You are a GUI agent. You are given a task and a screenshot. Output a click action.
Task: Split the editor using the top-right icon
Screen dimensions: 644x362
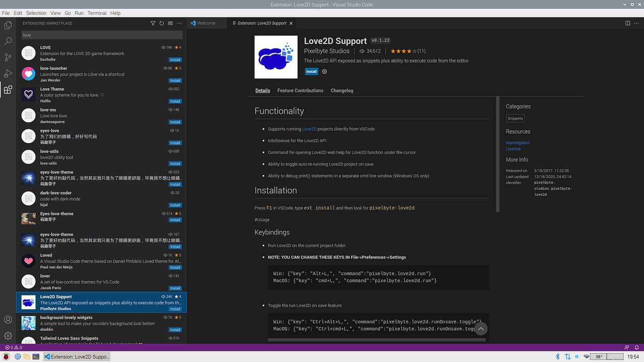coord(627,23)
